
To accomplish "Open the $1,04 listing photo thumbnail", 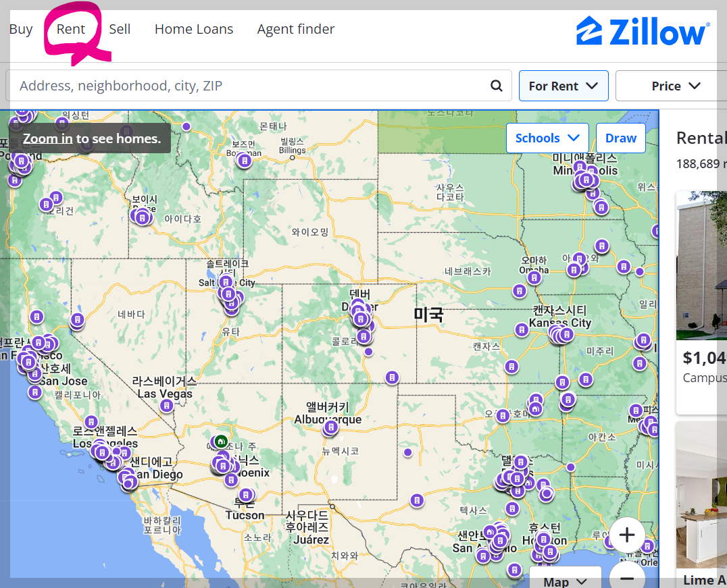I will [701, 265].
